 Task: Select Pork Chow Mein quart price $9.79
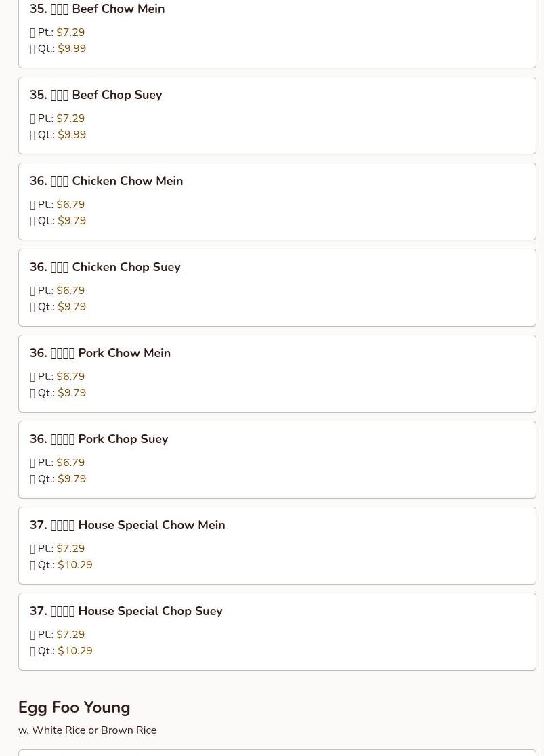(72, 393)
